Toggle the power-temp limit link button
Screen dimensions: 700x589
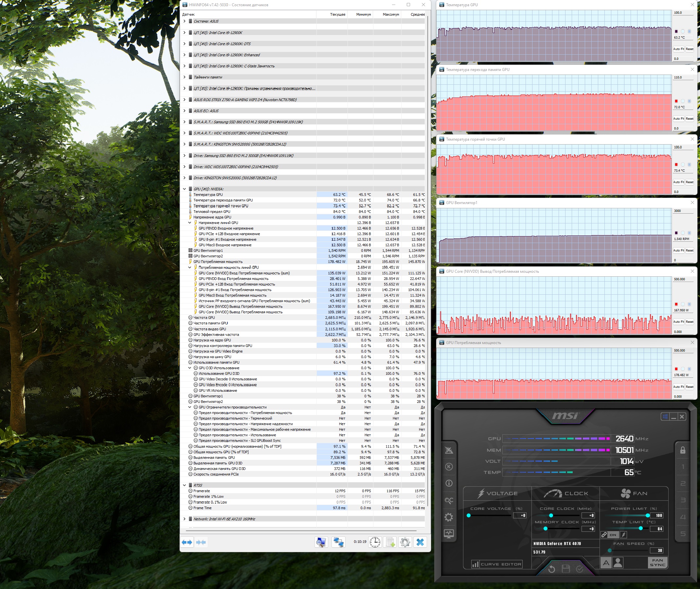coord(604,535)
